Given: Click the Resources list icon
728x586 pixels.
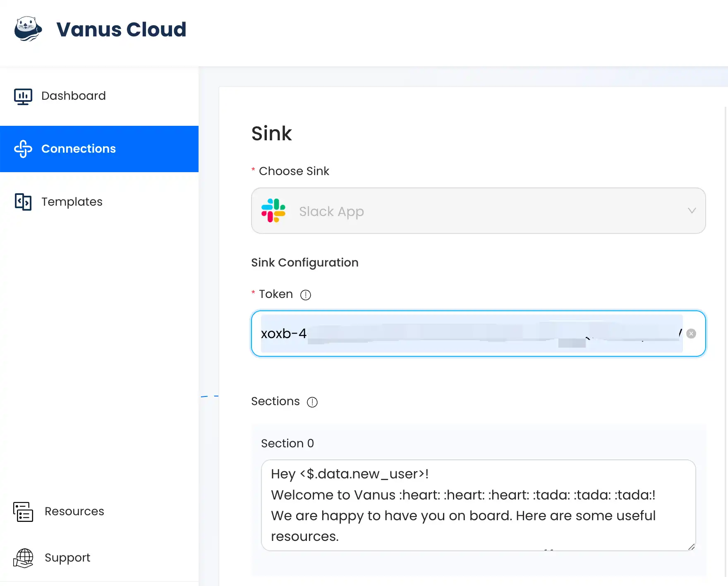Looking at the screenshot, I should [x=23, y=512].
